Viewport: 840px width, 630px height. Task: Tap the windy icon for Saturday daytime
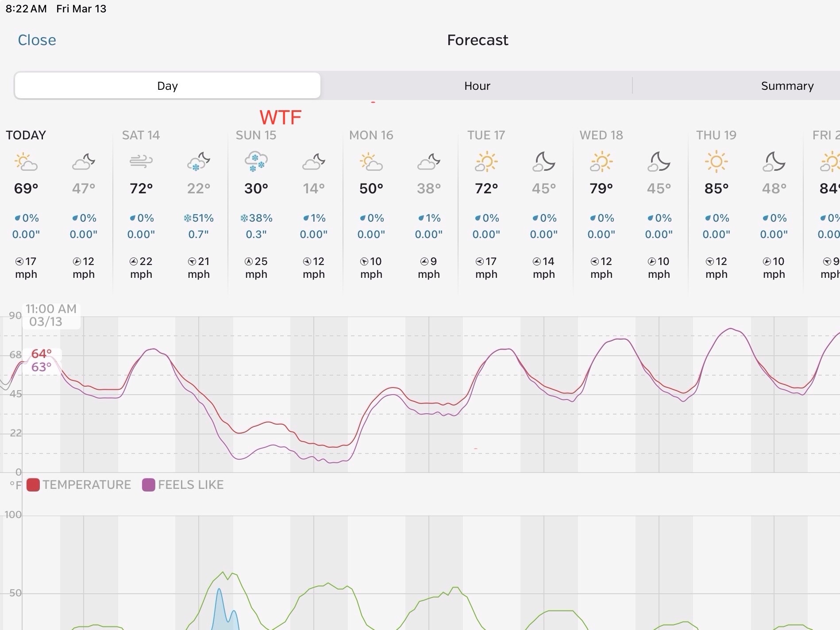[x=141, y=162]
